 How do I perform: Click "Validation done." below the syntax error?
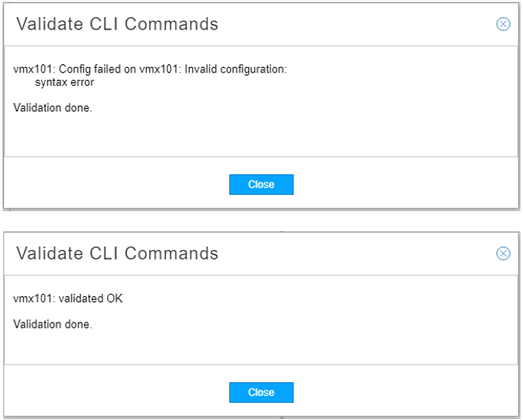(53, 108)
